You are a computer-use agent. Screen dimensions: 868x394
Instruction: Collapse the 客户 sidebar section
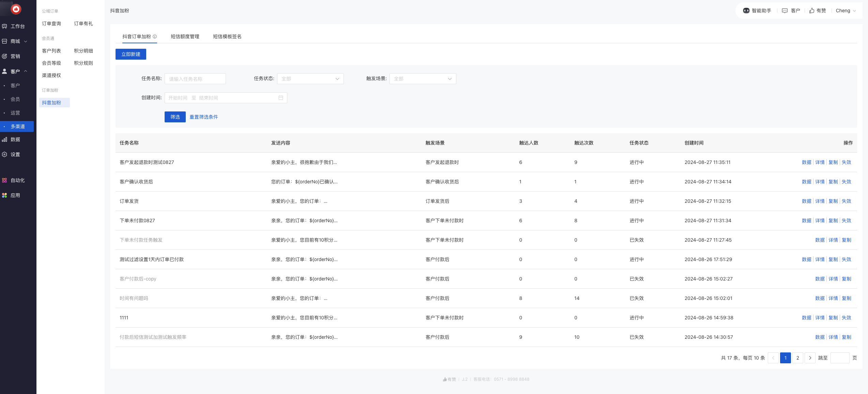tap(26, 71)
